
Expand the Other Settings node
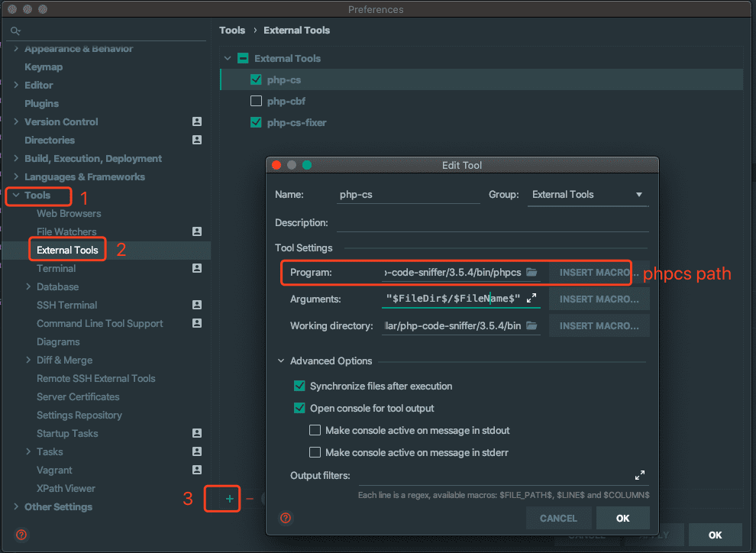point(16,506)
